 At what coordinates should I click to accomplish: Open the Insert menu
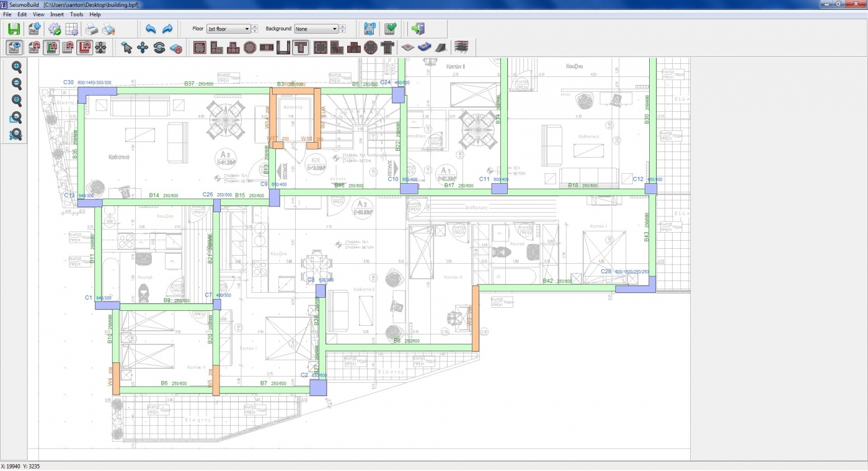coord(56,14)
